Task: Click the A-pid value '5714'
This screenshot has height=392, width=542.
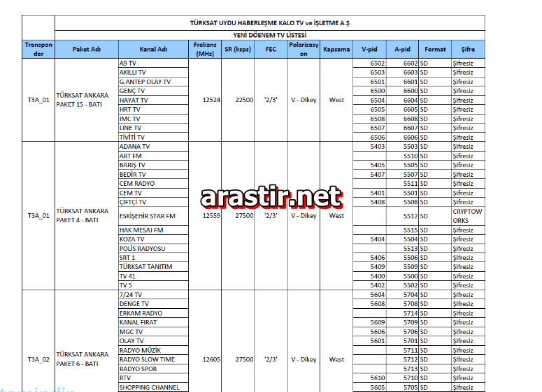Action: (411, 313)
